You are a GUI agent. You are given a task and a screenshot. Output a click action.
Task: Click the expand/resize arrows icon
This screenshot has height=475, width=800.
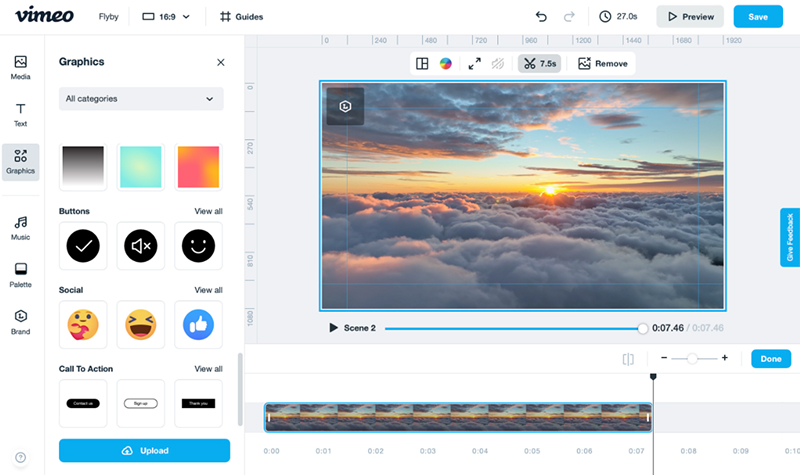(x=475, y=64)
